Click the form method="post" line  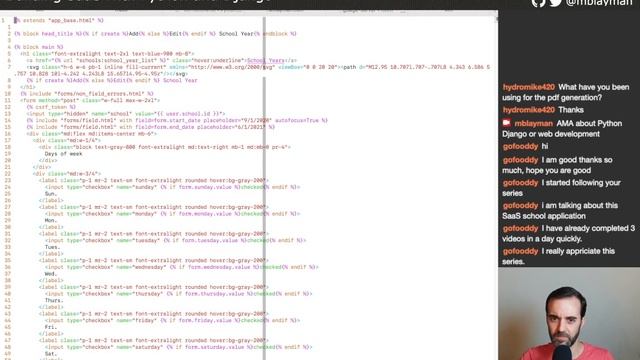pyautogui.click(x=90, y=100)
